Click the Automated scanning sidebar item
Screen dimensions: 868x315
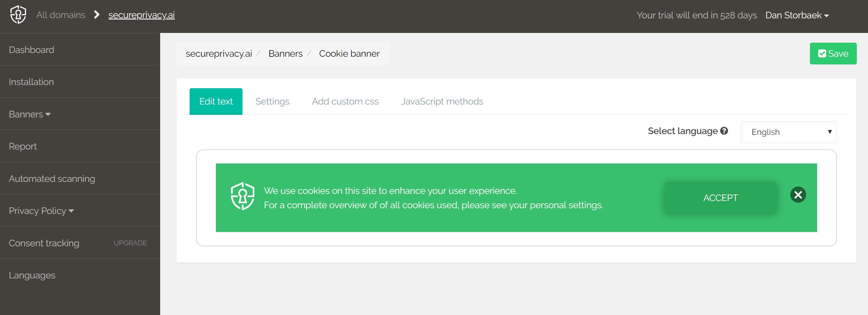pyautogui.click(x=52, y=179)
